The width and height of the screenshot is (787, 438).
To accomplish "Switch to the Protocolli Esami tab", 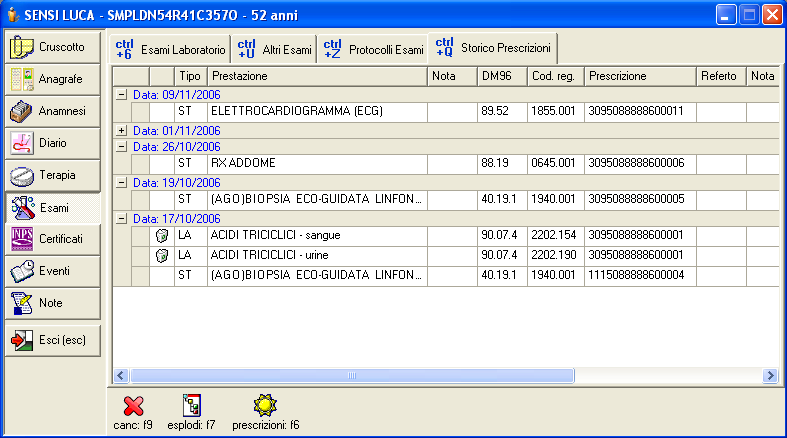I will [x=373, y=49].
